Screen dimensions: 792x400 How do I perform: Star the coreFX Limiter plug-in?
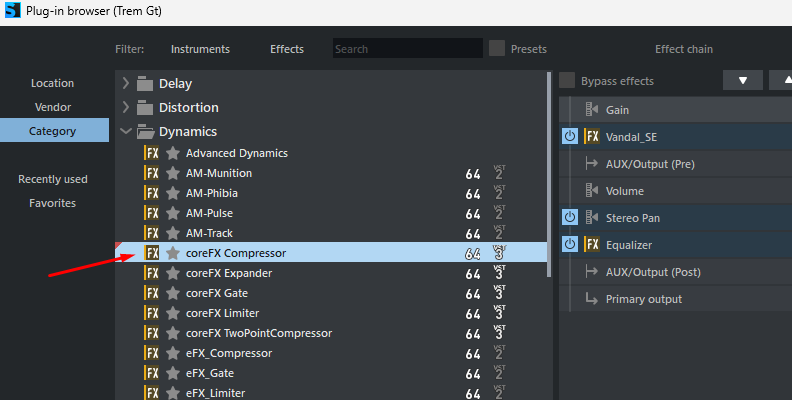173,313
